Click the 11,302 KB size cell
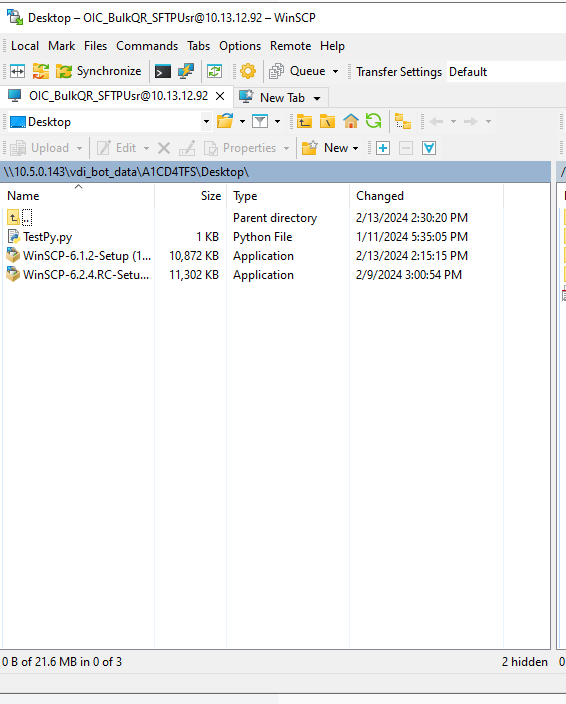This screenshot has width=566, height=704. pyautogui.click(x=194, y=275)
